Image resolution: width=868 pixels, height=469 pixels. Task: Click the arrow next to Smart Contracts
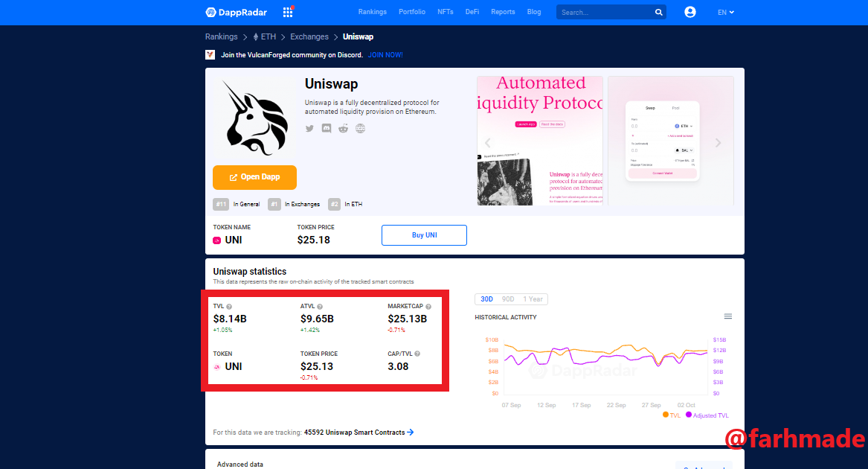click(x=410, y=433)
